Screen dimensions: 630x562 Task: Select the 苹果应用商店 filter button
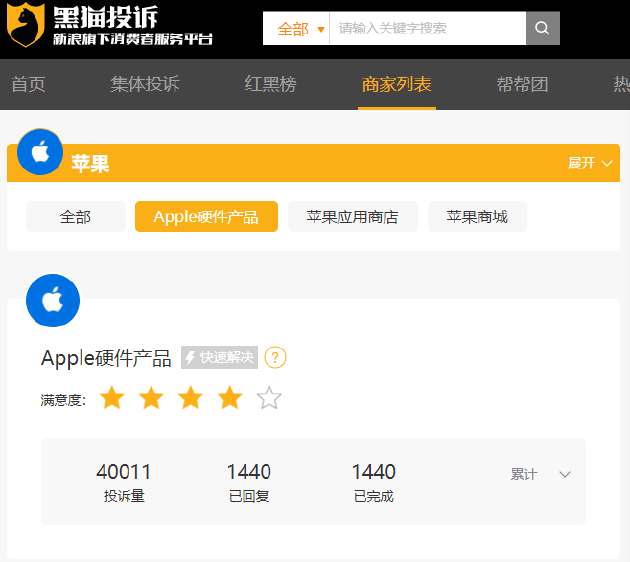point(353,217)
